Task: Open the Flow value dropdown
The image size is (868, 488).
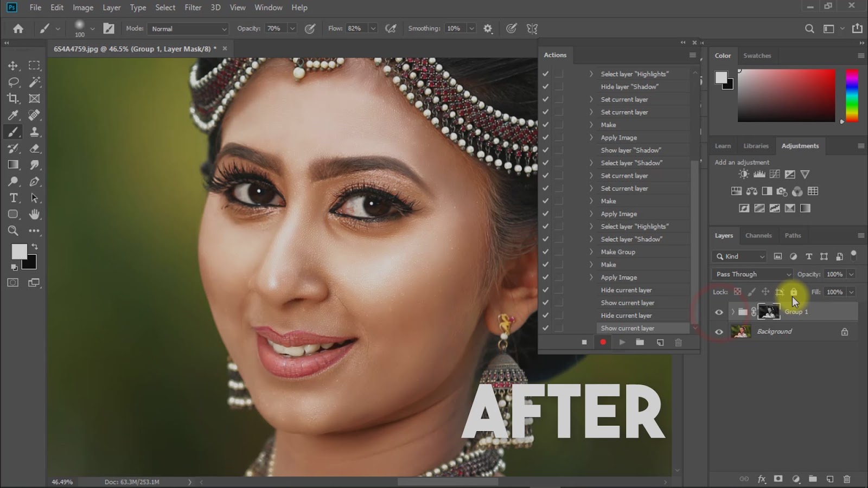Action: [x=373, y=29]
